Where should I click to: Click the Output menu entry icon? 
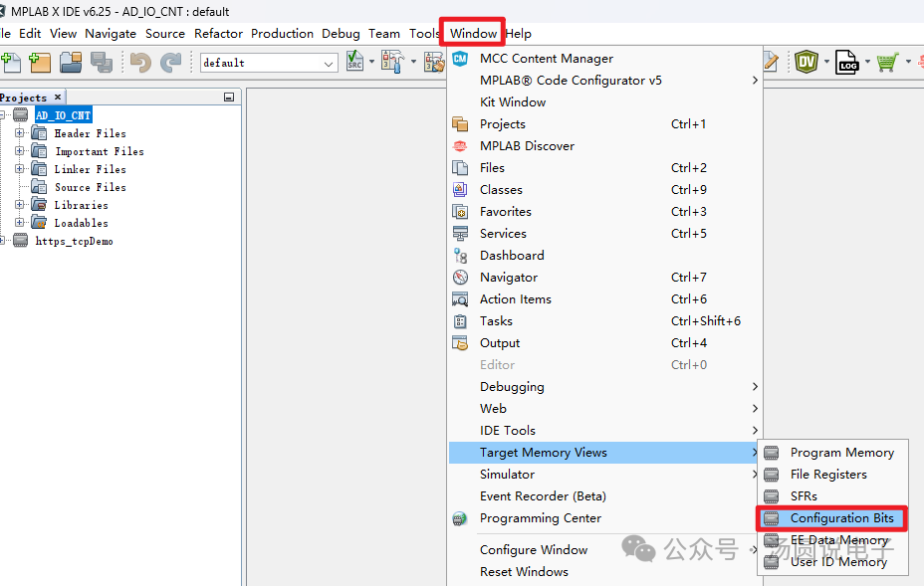pyautogui.click(x=460, y=343)
